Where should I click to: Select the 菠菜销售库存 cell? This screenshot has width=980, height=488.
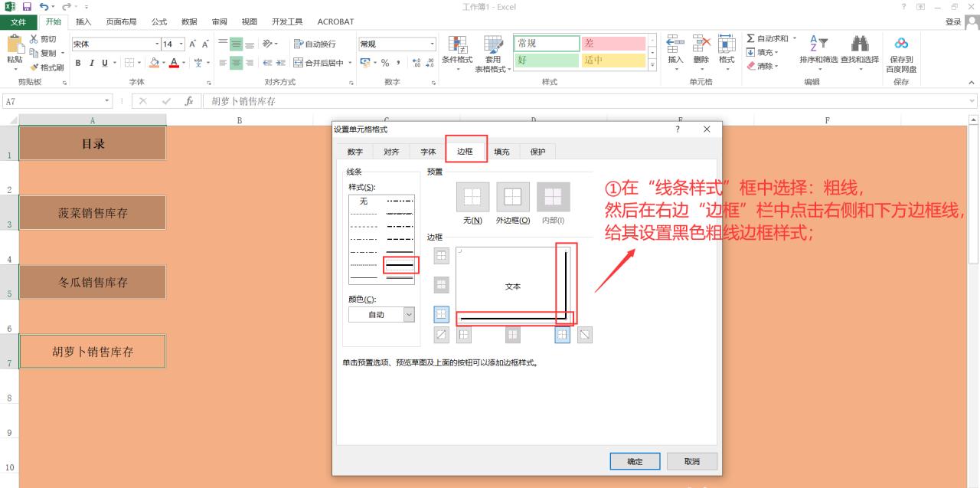point(92,213)
